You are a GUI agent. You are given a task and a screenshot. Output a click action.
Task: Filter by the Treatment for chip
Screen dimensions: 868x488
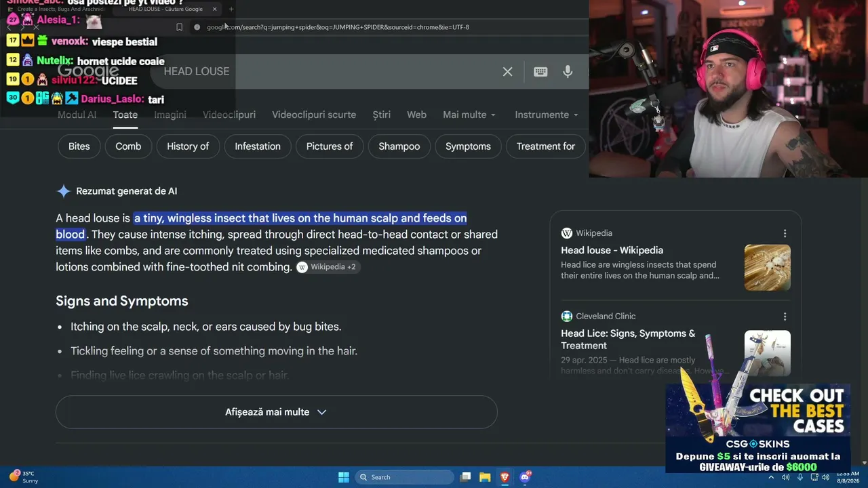(546, 146)
